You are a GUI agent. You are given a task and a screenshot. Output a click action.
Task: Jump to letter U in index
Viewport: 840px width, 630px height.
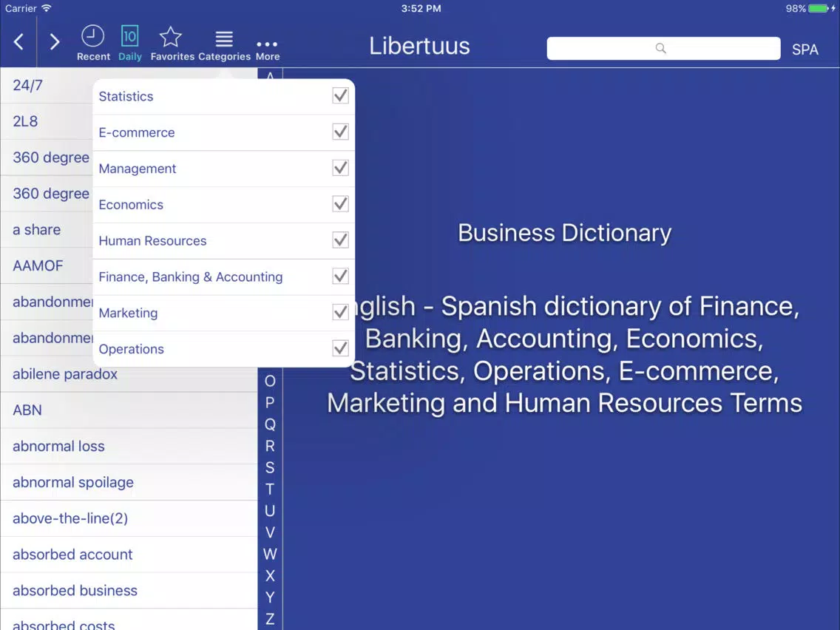pos(270,510)
